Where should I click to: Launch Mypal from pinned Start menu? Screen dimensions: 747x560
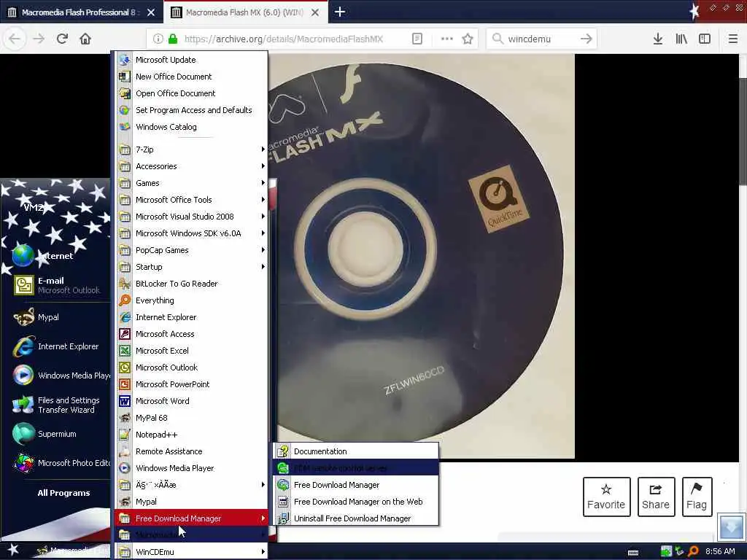coord(56,317)
